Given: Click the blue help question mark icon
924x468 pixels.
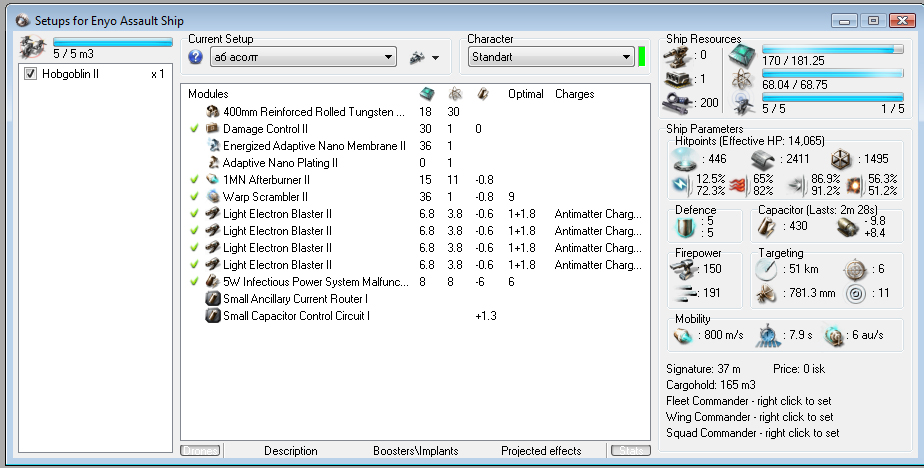Looking at the screenshot, I should (195, 57).
